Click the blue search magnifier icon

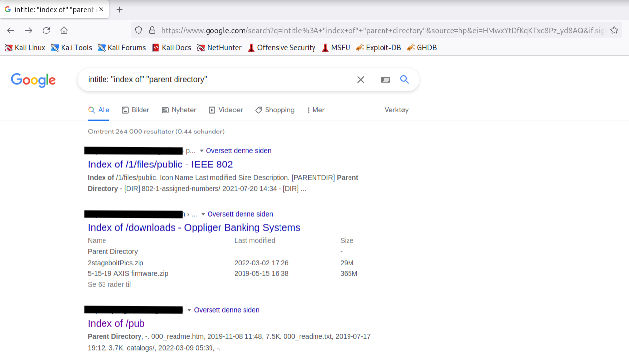pos(404,80)
